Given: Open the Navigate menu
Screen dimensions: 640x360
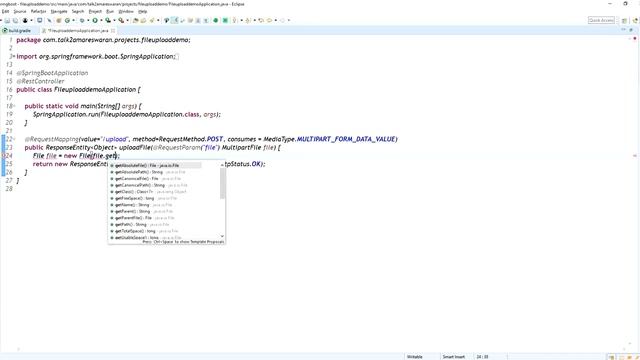Looking at the screenshot, I should pos(59,11).
